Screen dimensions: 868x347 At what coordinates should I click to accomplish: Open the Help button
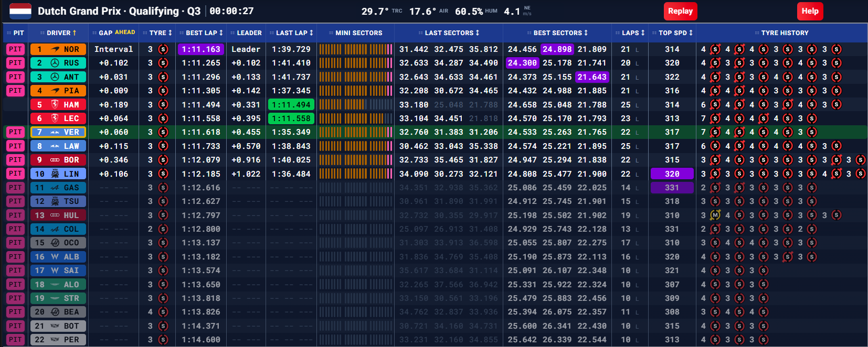pyautogui.click(x=810, y=11)
